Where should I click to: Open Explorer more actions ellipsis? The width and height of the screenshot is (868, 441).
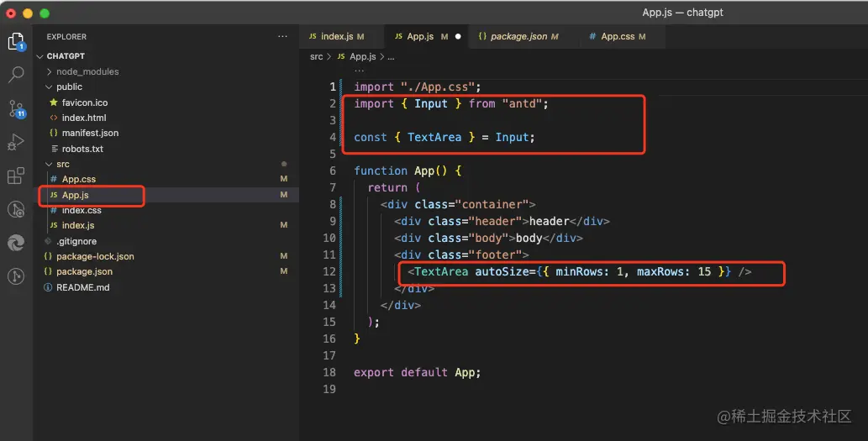(x=283, y=36)
